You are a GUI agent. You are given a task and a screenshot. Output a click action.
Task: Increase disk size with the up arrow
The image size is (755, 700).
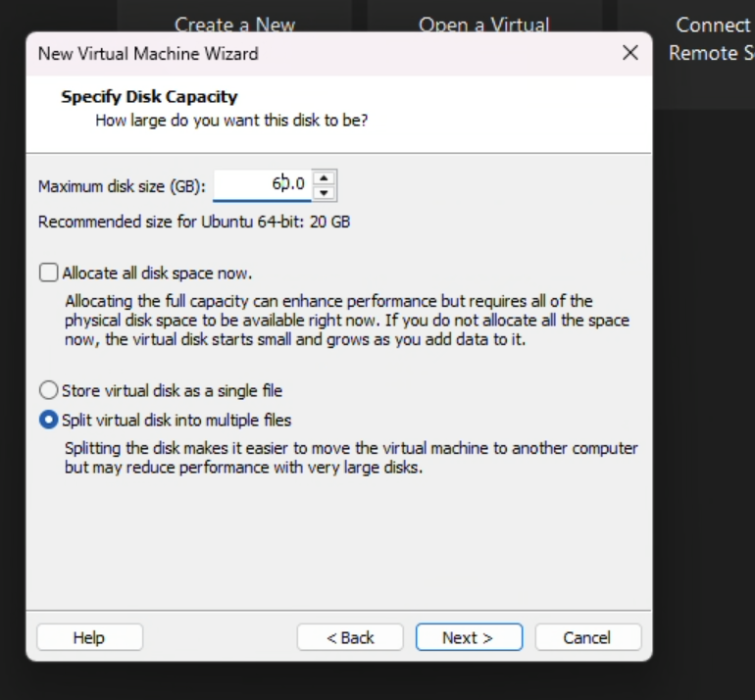(x=326, y=176)
